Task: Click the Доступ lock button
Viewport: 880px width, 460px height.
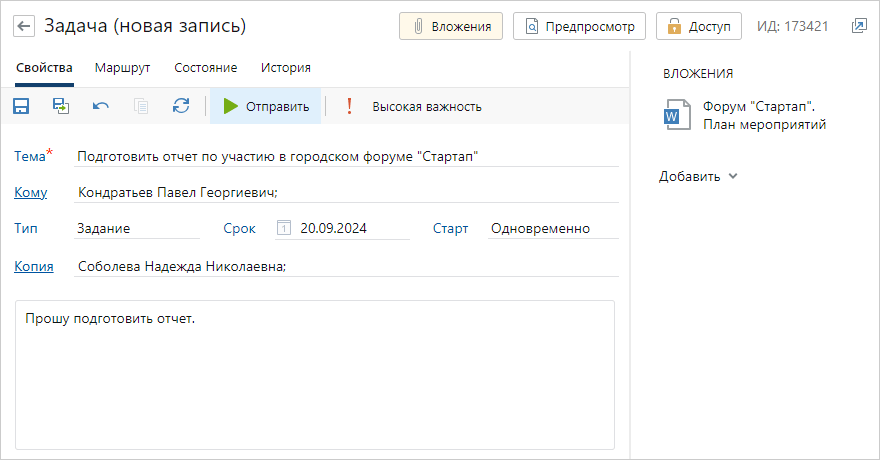Action: [699, 26]
